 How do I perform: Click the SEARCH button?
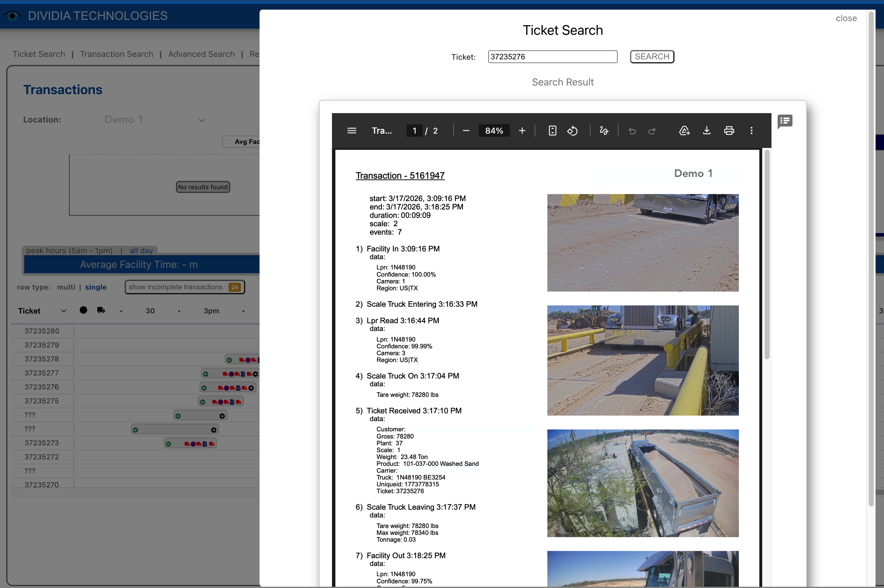652,57
